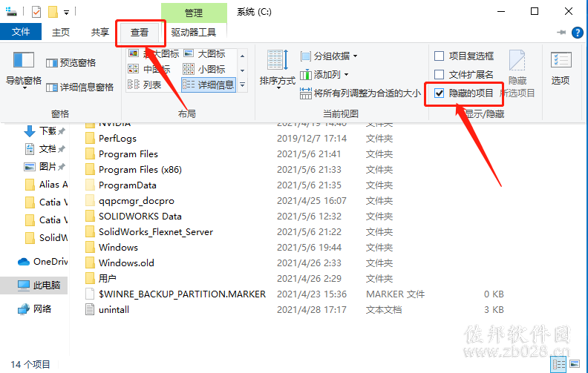Screen dimensions: 588x373
Task: Uncheck the 隐藏的项目 checkbox
Action: (439, 93)
